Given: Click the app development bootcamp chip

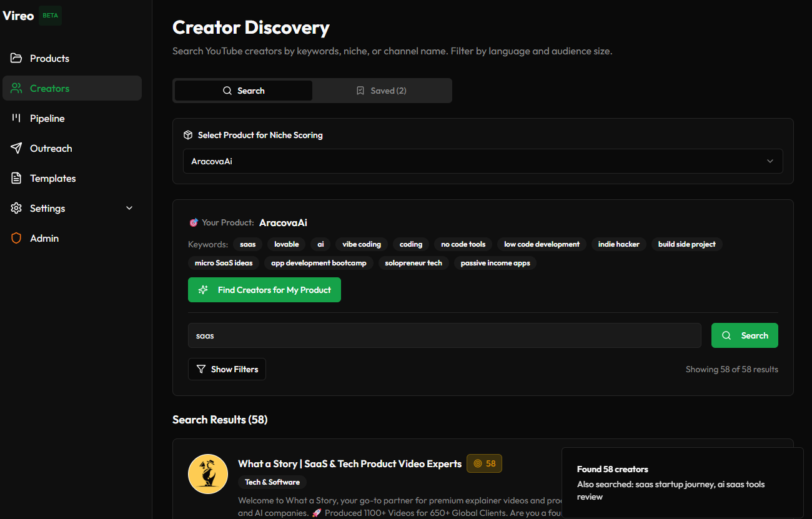Looking at the screenshot, I should coord(319,263).
